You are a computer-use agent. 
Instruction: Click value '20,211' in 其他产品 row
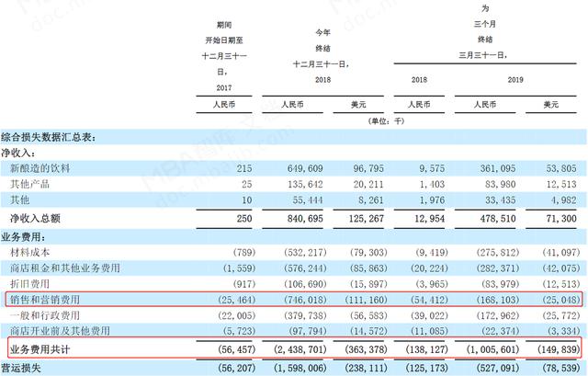pos(368,184)
